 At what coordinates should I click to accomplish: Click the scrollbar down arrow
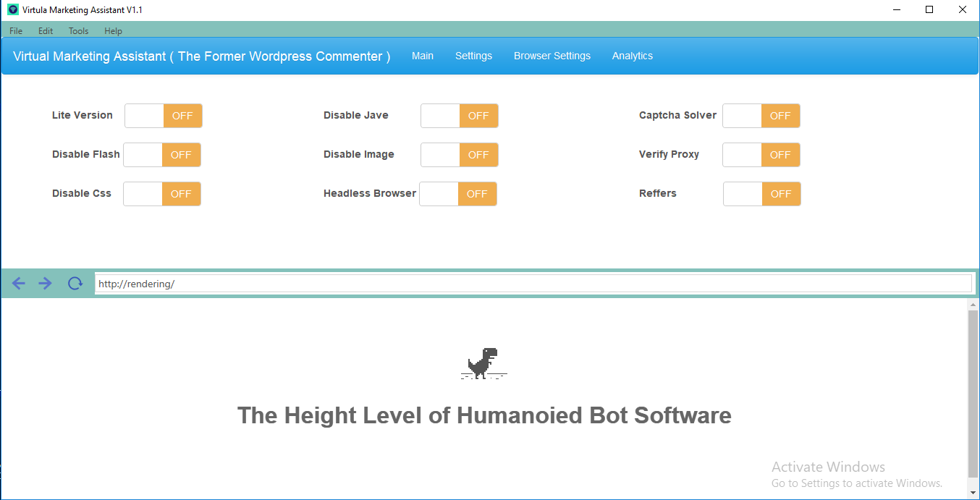pyautogui.click(x=973, y=491)
